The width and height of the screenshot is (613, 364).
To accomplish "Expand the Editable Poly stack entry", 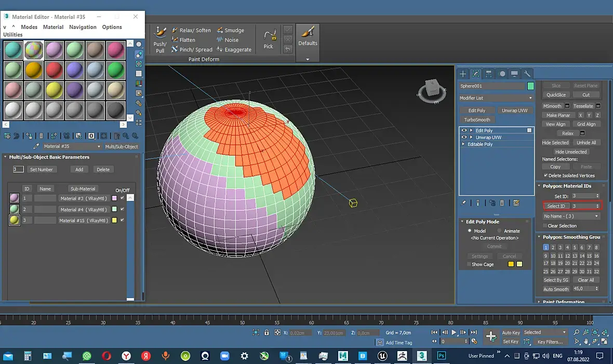I will point(463,144).
